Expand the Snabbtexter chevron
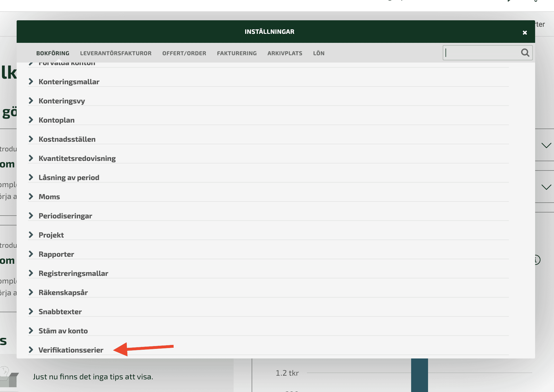Screen dimensions: 554x392 coord(31,312)
